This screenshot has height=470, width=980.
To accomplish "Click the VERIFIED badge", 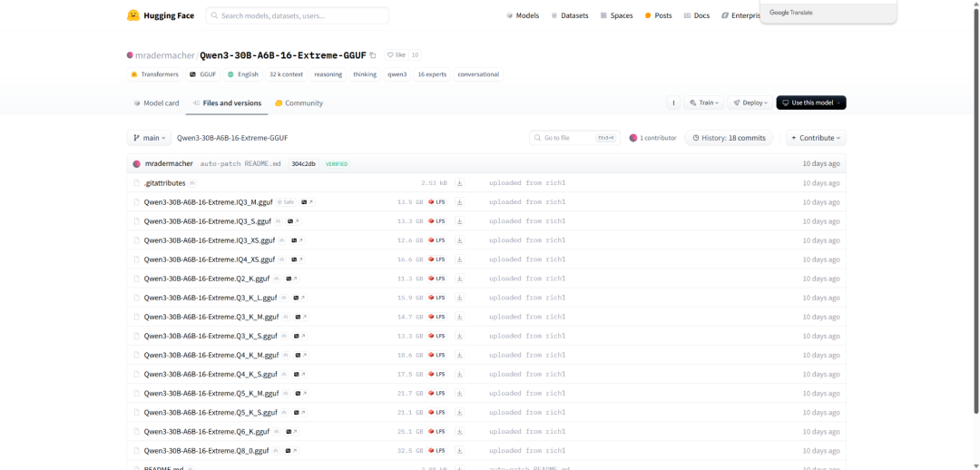I will click(337, 163).
